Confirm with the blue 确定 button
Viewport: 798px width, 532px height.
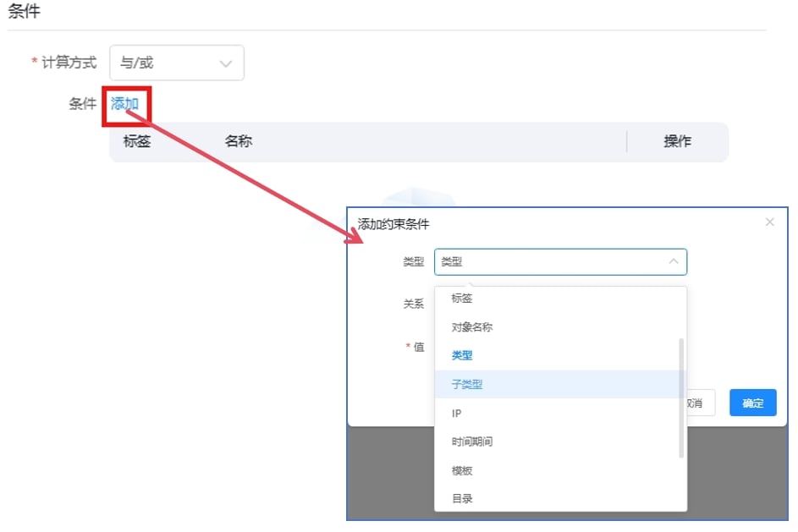(752, 403)
